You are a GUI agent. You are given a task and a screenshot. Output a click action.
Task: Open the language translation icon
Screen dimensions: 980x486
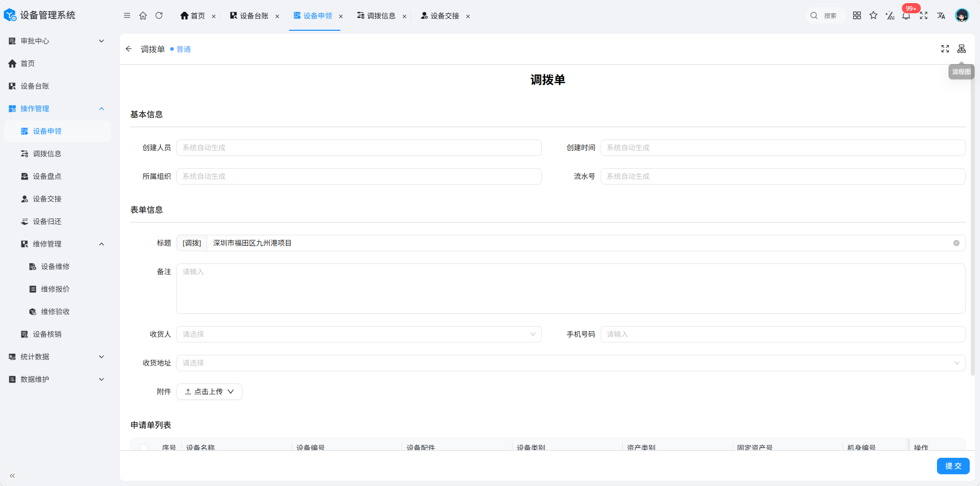[x=941, y=15]
